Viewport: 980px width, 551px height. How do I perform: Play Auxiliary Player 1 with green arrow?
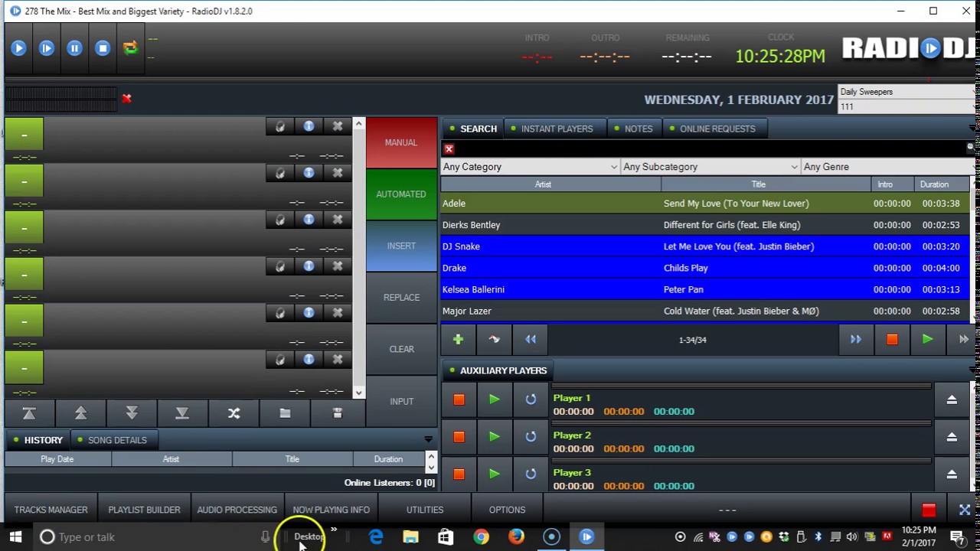pyautogui.click(x=495, y=399)
